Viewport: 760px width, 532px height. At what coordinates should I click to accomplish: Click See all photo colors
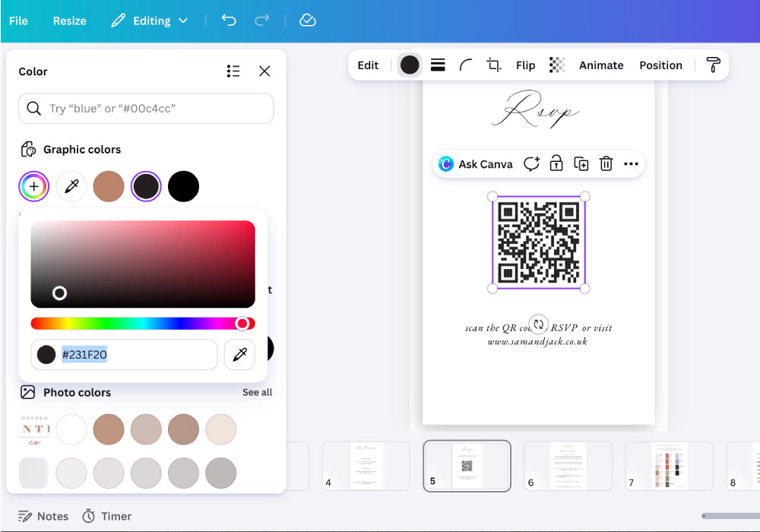[257, 392]
